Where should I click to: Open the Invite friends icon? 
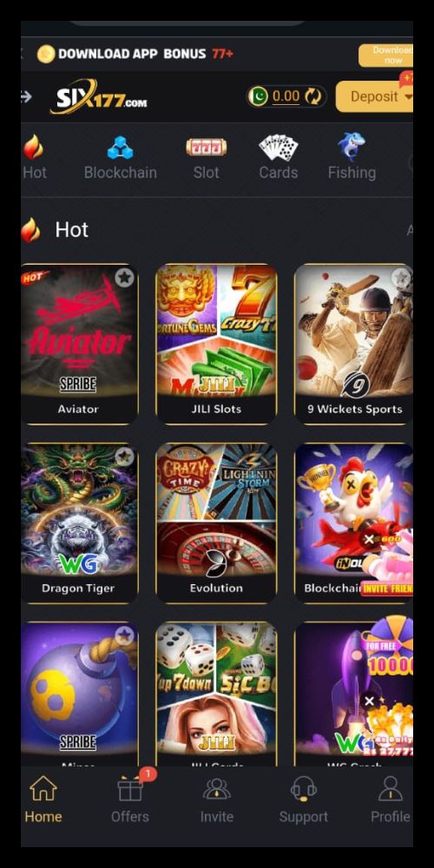click(216, 789)
